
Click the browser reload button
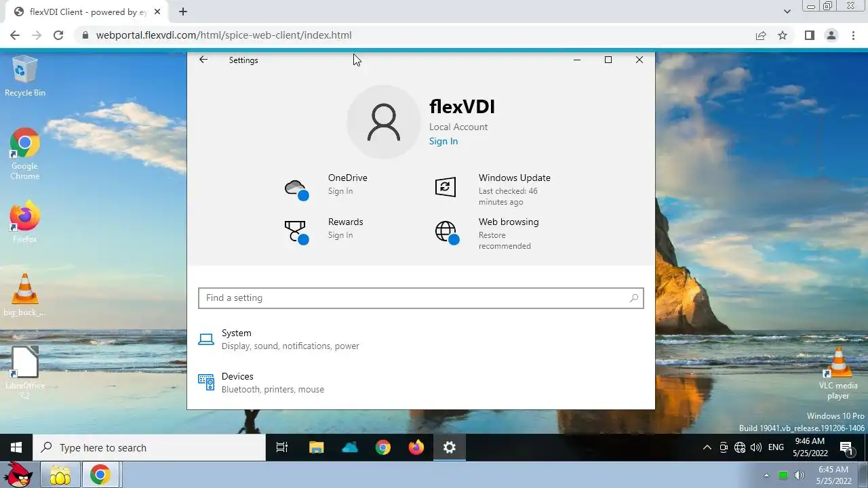coord(58,35)
